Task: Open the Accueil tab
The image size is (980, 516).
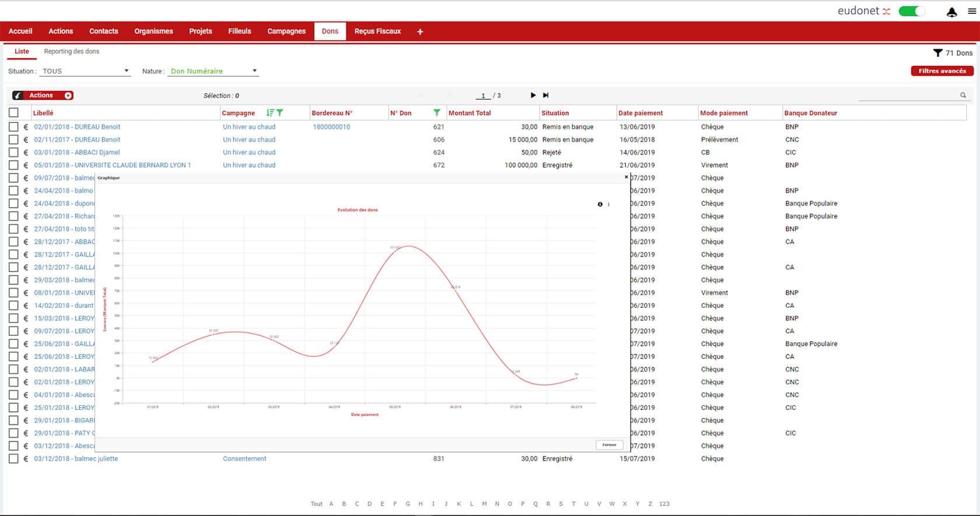Action: click(x=20, y=31)
